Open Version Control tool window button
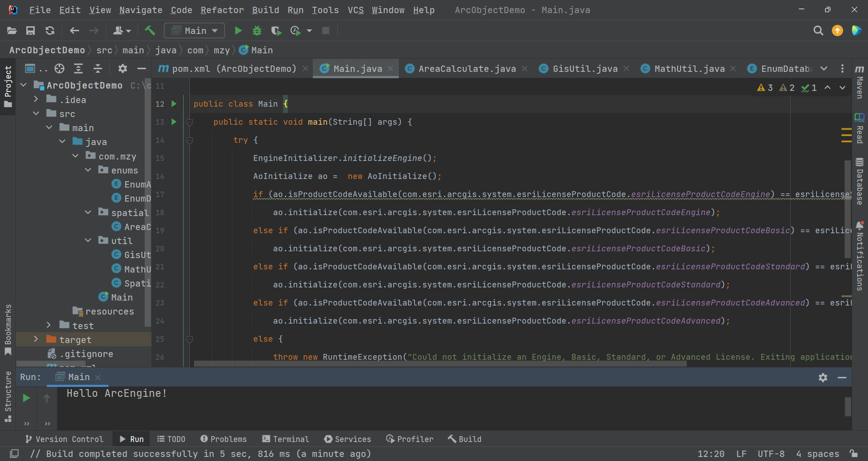The height and width of the screenshot is (461, 868). click(64, 439)
